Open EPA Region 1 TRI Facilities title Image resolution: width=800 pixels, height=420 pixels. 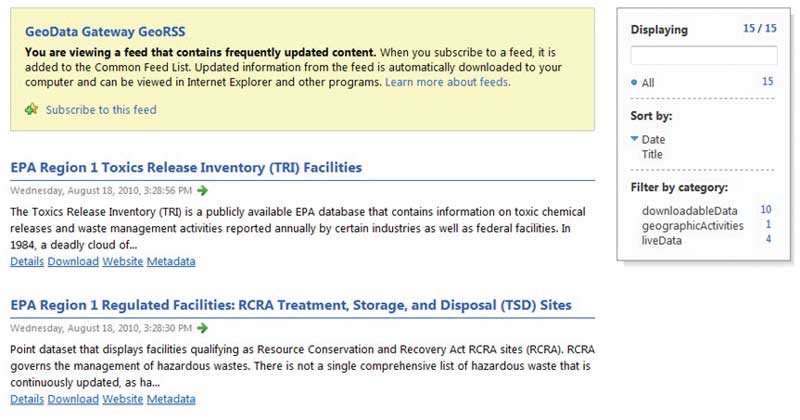point(186,167)
